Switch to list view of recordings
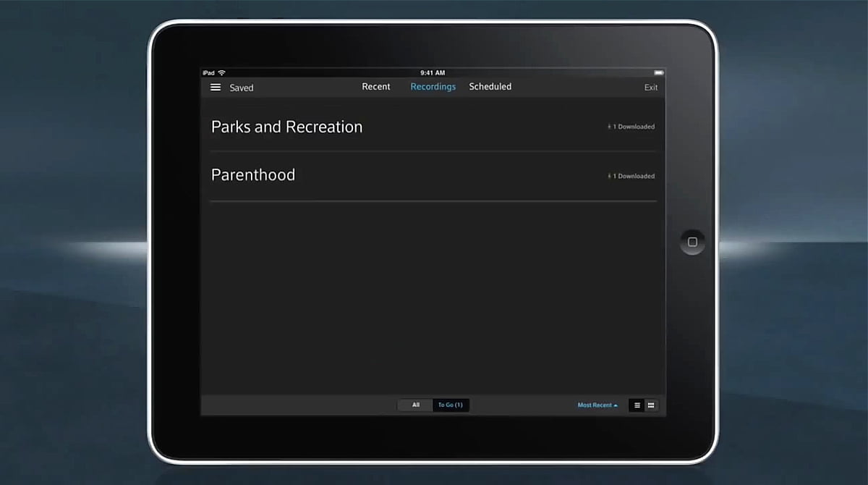Image resolution: width=868 pixels, height=485 pixels. point(636,405)
